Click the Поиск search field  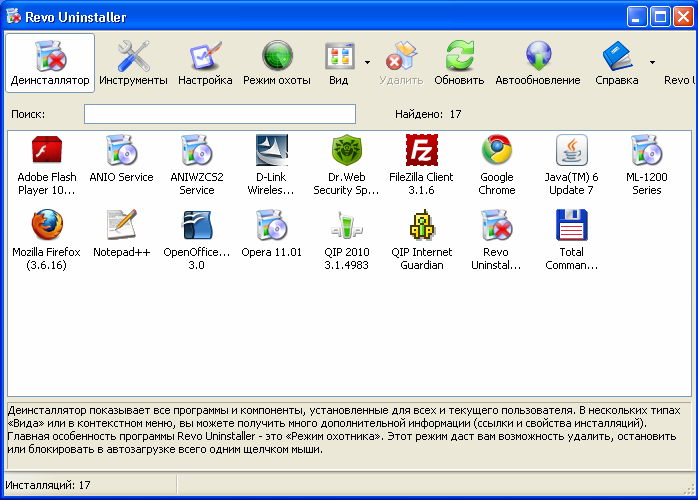click(220, 114)
